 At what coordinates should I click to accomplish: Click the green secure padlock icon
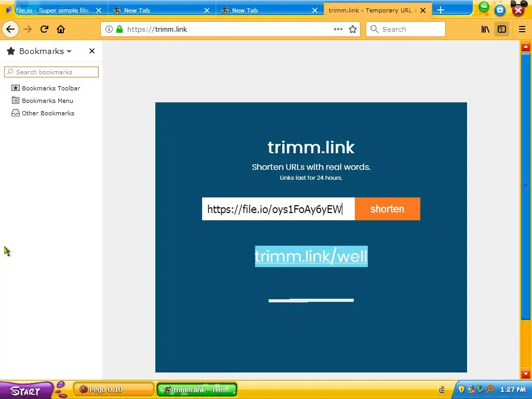coord(119,29)
